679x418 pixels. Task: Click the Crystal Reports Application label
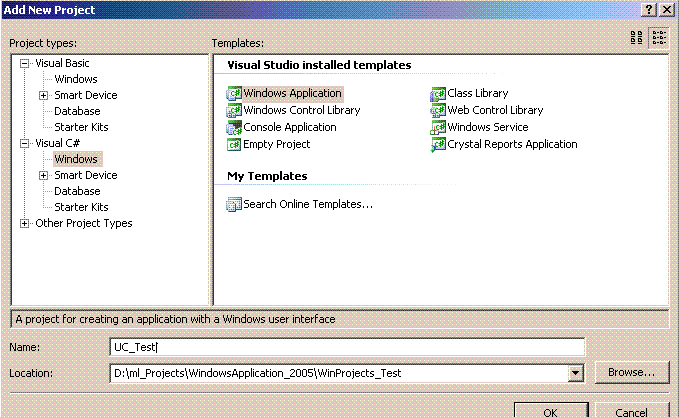[512, 144]
